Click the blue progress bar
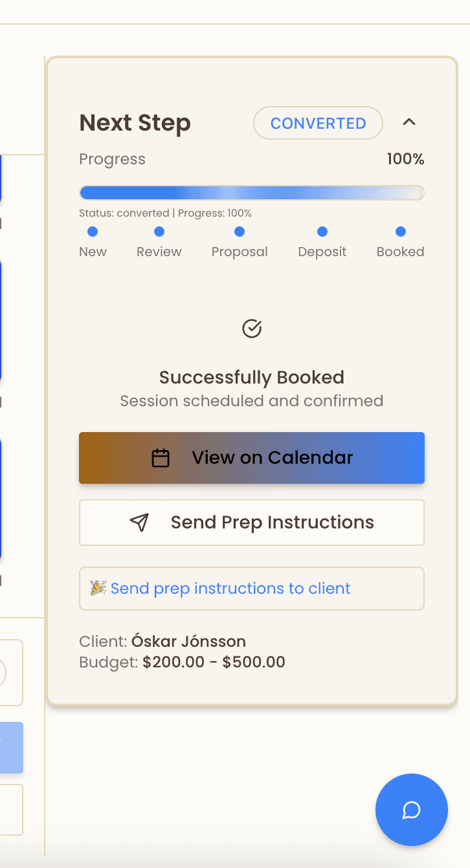 point(251,193)
